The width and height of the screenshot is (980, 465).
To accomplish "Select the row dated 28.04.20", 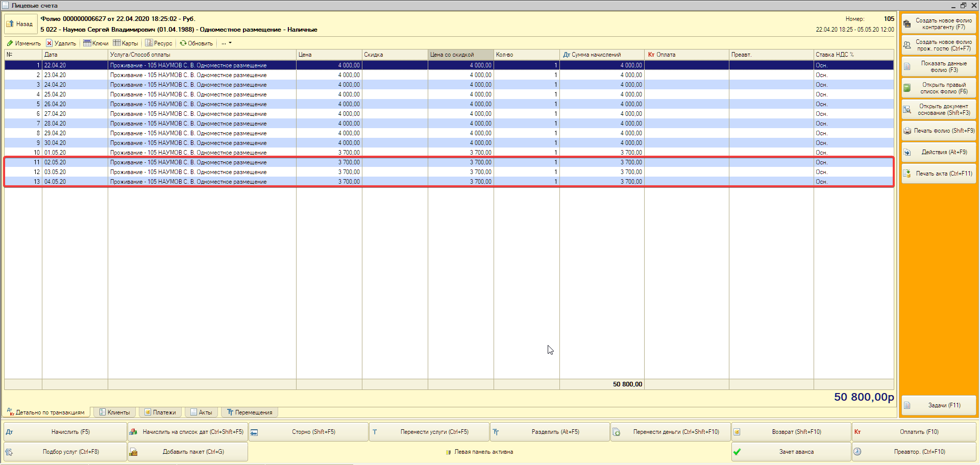I will (449, 124).
